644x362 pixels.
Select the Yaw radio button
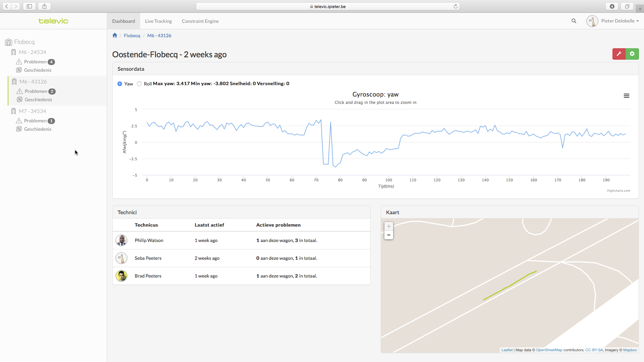pyautogui.click(x=120, y=84)
